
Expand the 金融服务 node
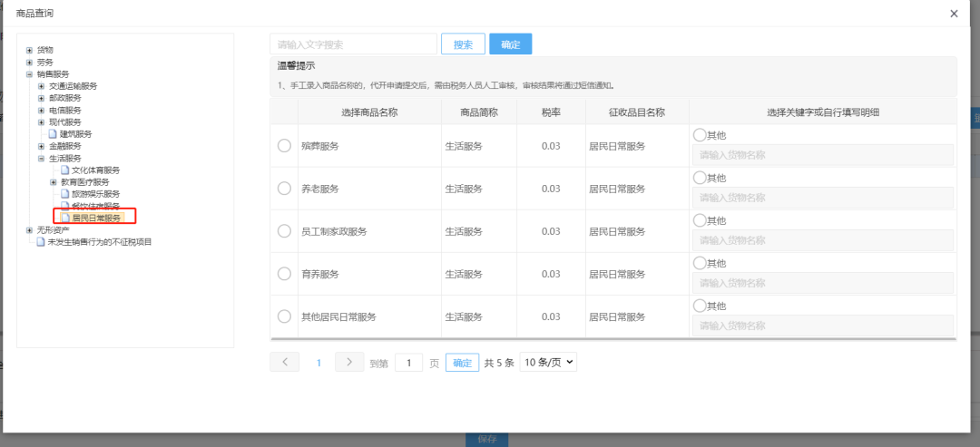click(x=41, y=146)
